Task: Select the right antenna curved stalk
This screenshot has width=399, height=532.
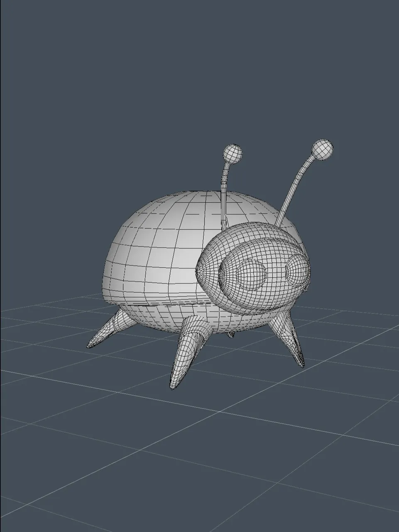Action: point(295,191)
